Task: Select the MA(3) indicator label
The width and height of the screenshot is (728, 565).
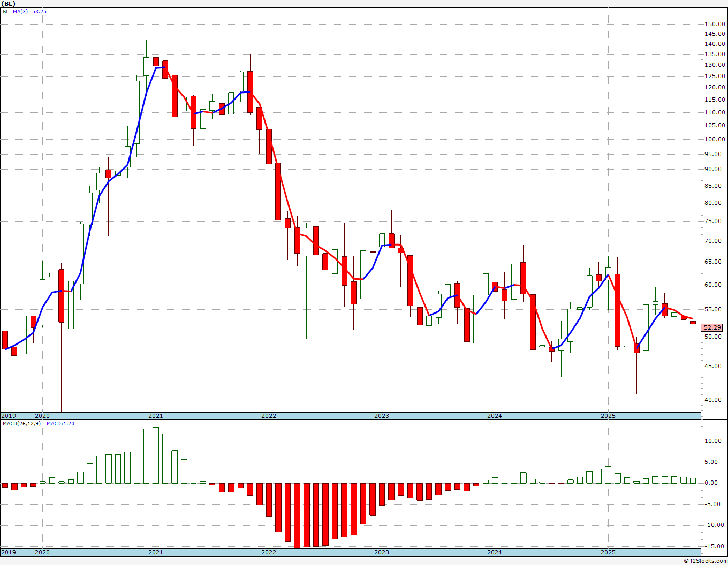Action: coord(20,12)
